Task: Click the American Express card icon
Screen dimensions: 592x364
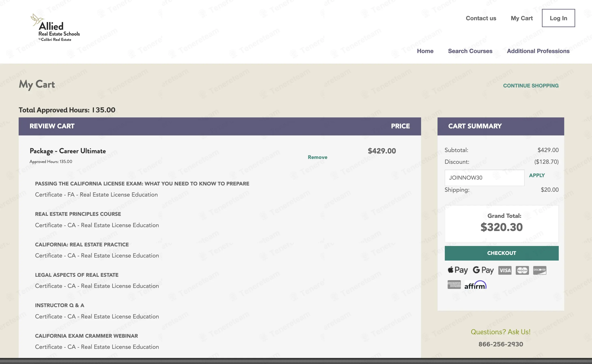Action: (x=454, y=285)
